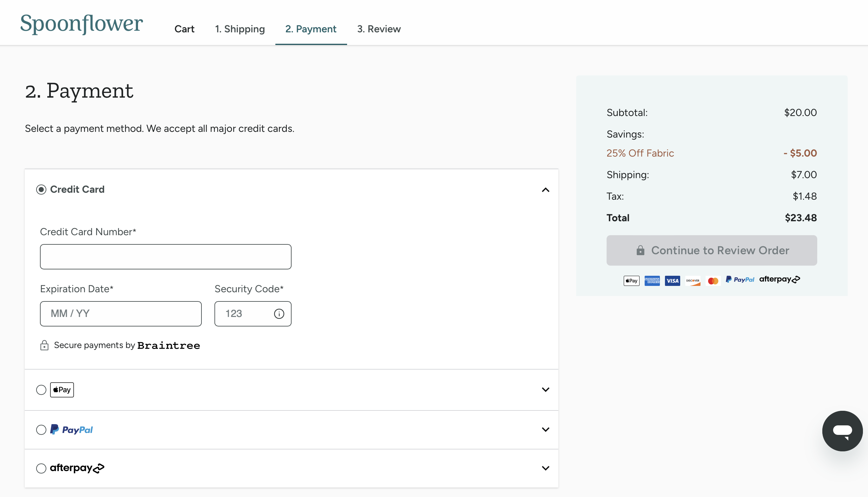Select the Afterpay payment option
This screenshot has width=868, height=497.
[41, 468]
